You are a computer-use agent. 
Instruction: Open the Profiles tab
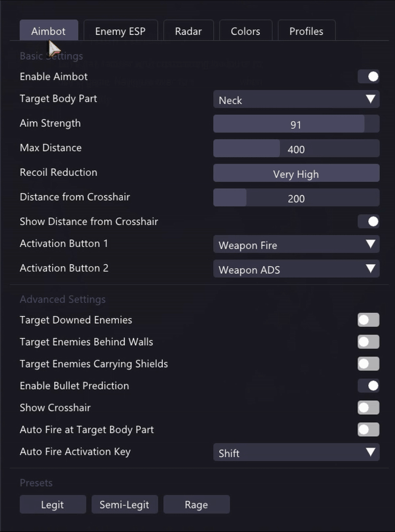[306, 31]
